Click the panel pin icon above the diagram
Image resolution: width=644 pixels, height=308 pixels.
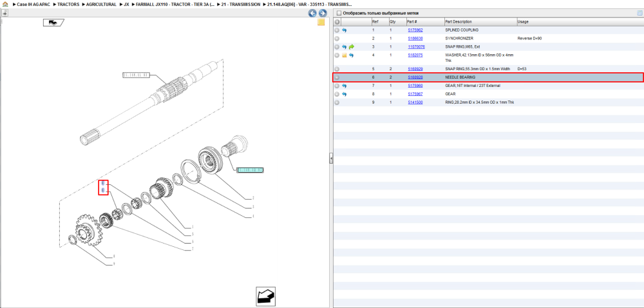(x=5, y=13)
